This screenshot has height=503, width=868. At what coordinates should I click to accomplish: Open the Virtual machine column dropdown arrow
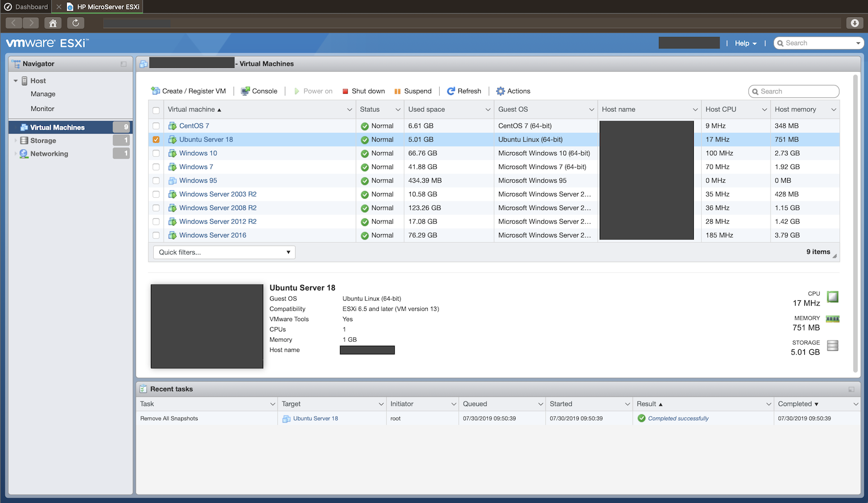[350, 109]
